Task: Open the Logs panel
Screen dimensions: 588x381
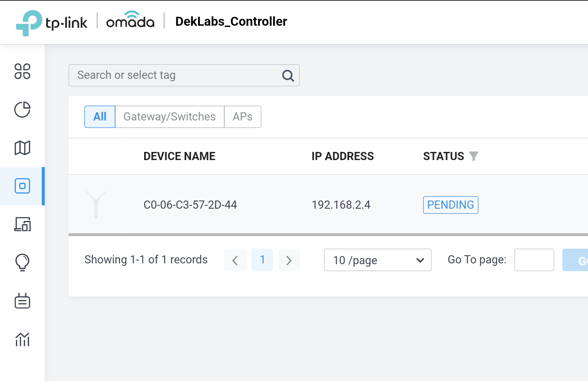Action: [22, 301]
